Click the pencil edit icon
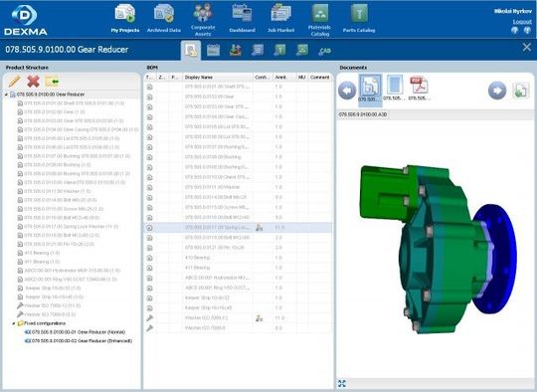Viewport: 537px width, 392px height. pyautogui.click(x=14, y=82)
